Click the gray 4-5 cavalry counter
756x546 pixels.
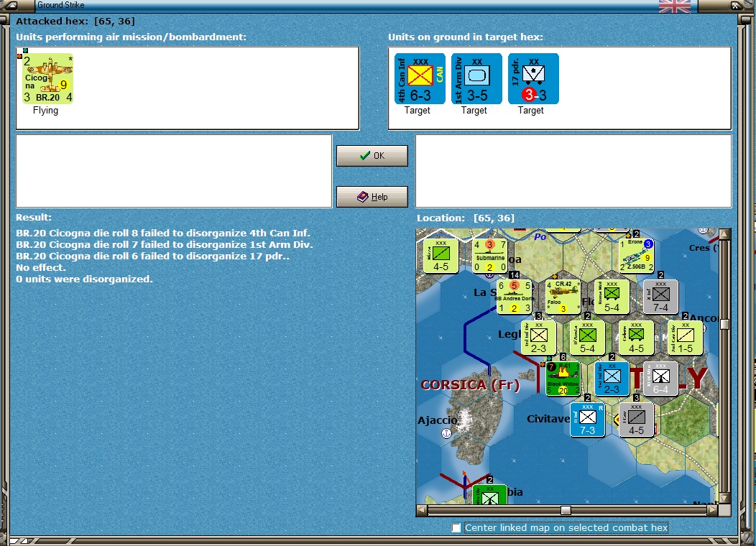637,420
